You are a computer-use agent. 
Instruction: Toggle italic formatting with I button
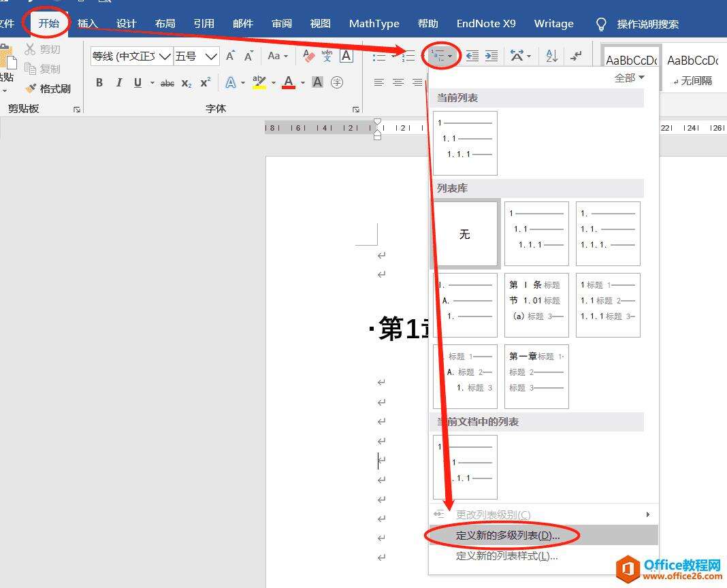[x=119, y=83]
